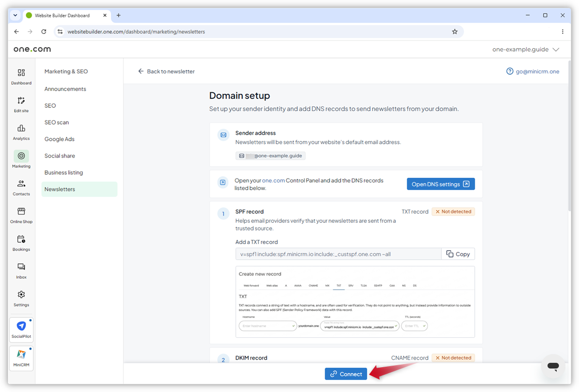Click the Domain setup heading

239,96
